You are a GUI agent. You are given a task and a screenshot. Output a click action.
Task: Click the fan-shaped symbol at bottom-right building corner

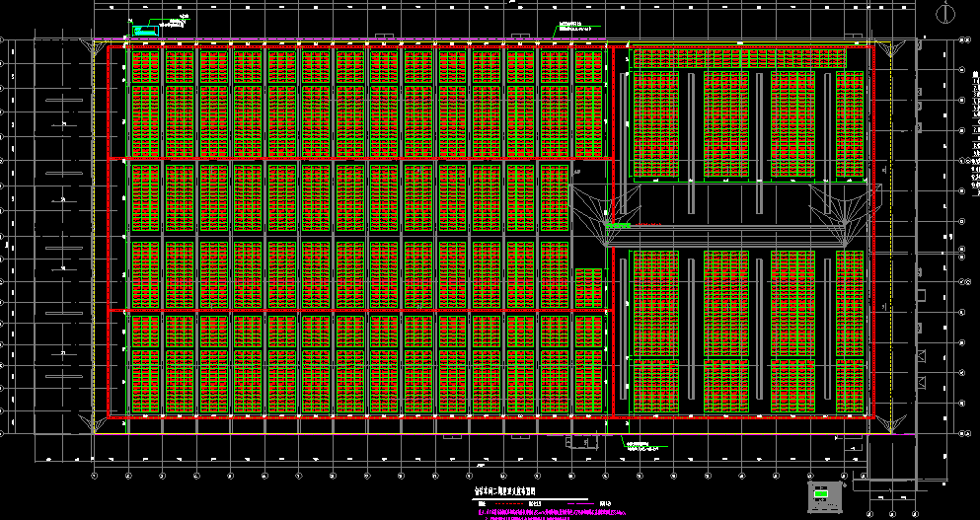point(891,425)
